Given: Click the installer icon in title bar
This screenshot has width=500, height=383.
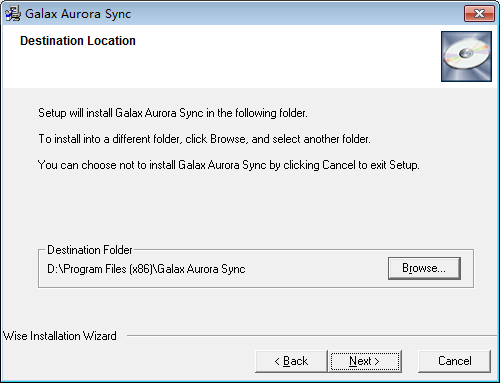Looking at the screenshot, I should (13, 14).
